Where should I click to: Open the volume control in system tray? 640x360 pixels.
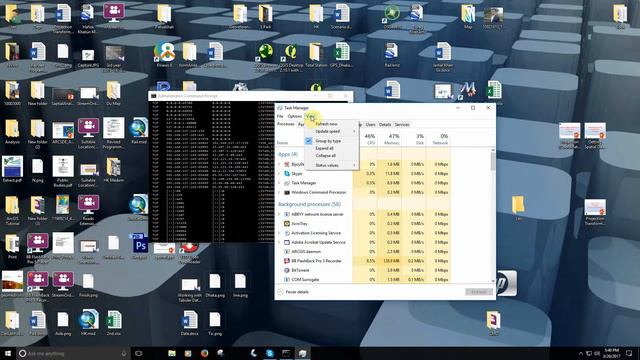tap(597, 353)
